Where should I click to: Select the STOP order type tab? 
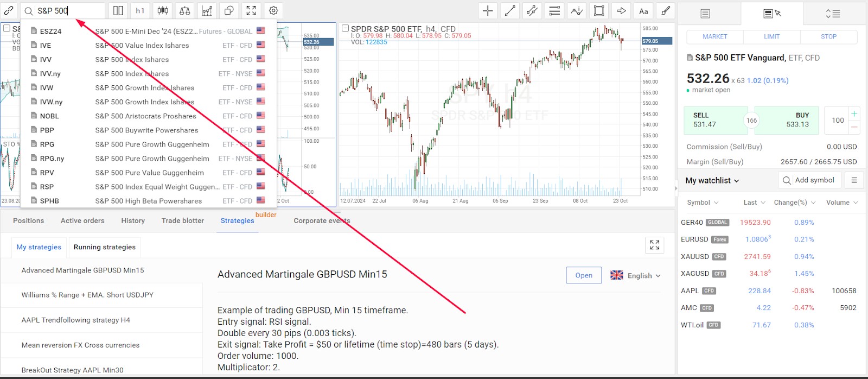pos(828,36)
